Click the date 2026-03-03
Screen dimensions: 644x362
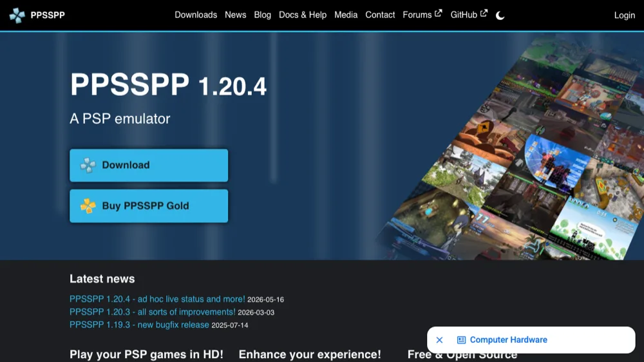(256, 312)
